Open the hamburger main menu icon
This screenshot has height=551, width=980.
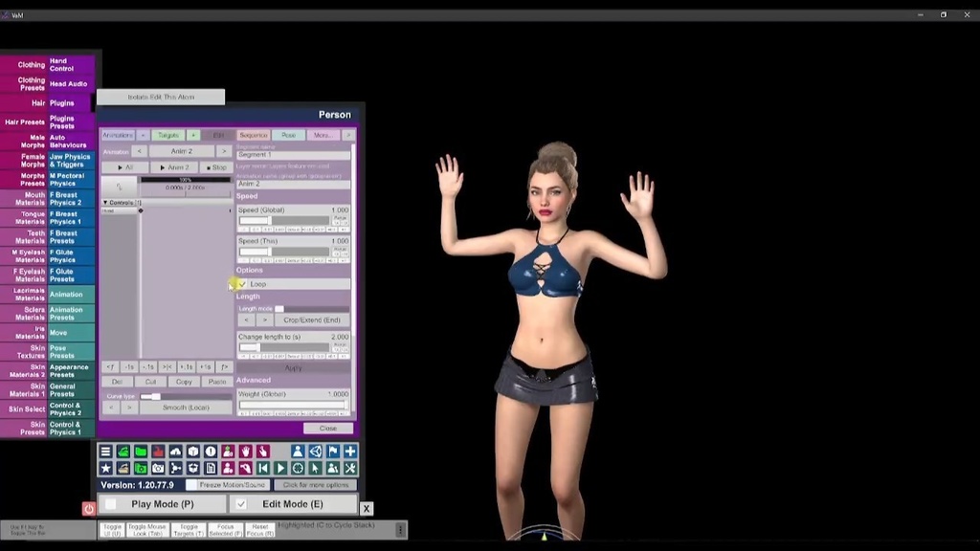tap(105, 451)
